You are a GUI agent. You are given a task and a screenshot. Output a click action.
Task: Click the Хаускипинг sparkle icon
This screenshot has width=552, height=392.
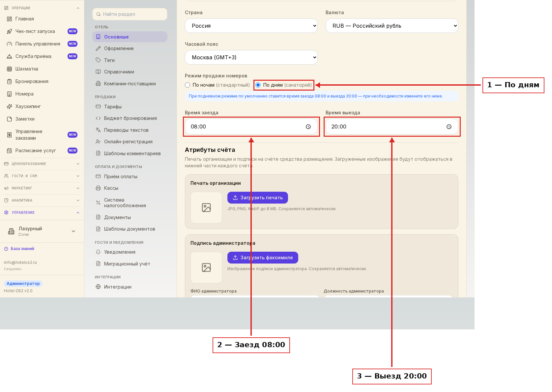tap(9, 106)
